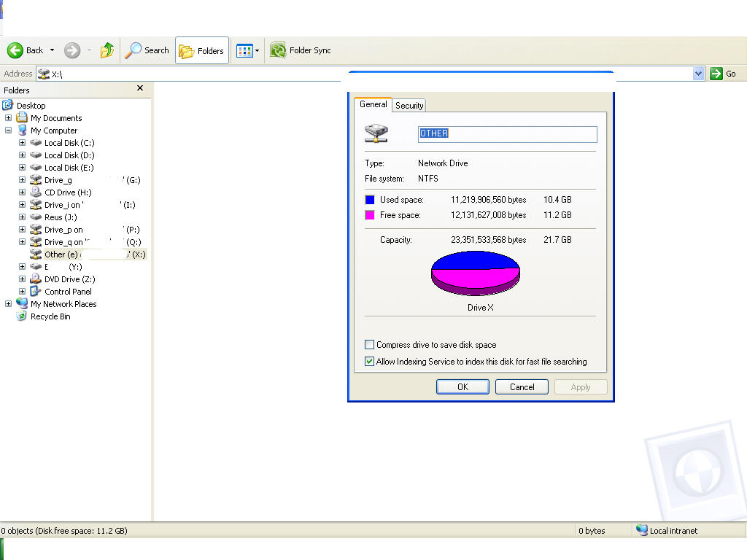
Task: Expand Control Panel tree node
Action: [22, 291]
